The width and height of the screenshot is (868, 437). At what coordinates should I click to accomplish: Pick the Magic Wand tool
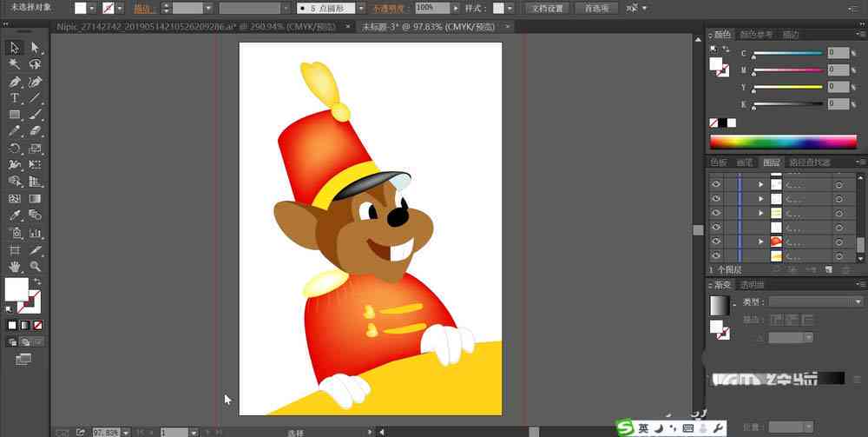point(15,64)
